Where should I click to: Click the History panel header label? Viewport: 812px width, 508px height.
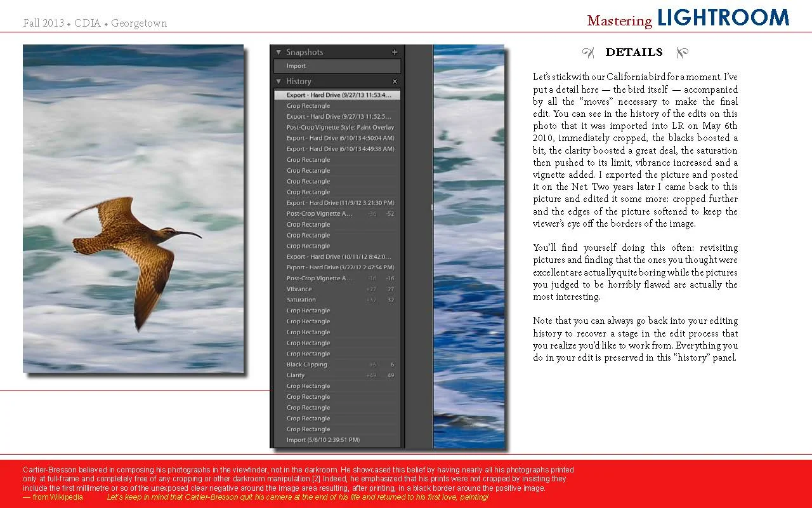point(299,81)
